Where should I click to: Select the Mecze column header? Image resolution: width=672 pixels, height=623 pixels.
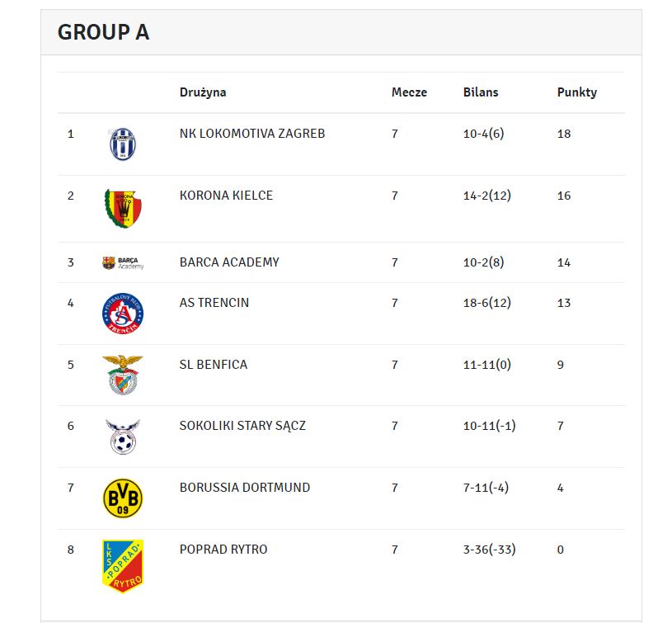coord(409,92)
